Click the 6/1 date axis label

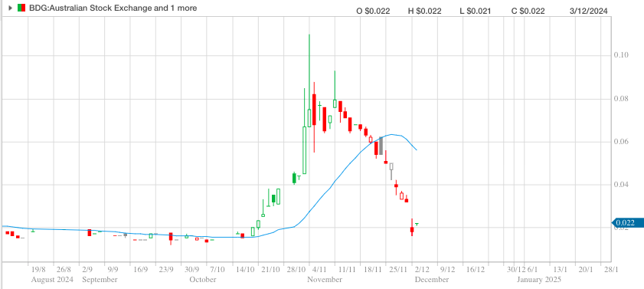pyautogui.click(x=532, y=270)
